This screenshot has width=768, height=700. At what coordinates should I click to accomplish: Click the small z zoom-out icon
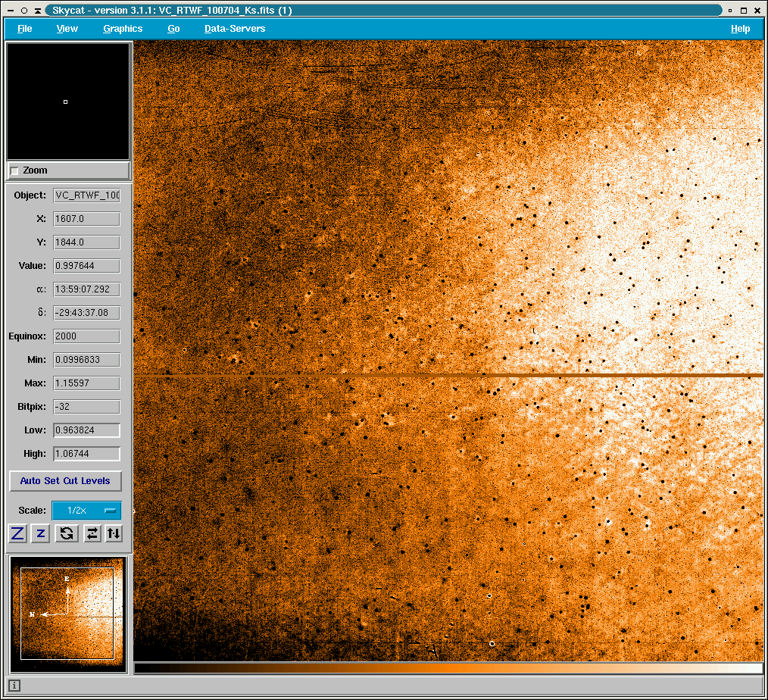click(x=41, y=533)
